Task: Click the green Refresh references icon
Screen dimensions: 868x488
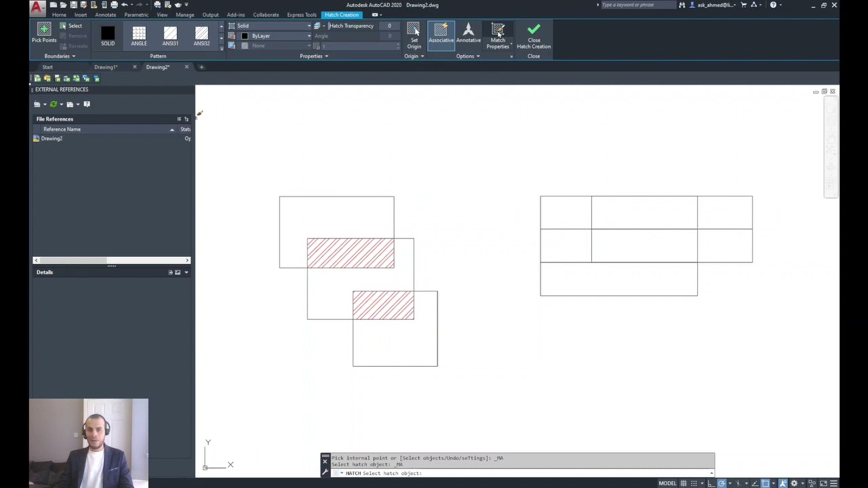Action: coord(54,104)
